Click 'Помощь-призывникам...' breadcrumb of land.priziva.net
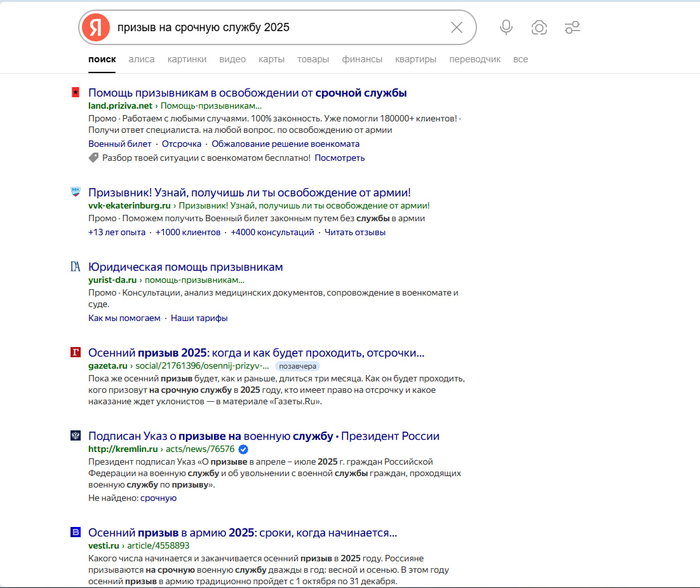 (x=211, y=106)
